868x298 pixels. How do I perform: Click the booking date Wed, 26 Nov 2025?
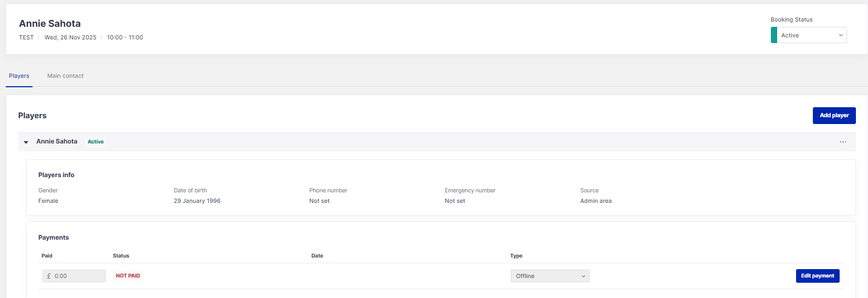click(70, 37)
